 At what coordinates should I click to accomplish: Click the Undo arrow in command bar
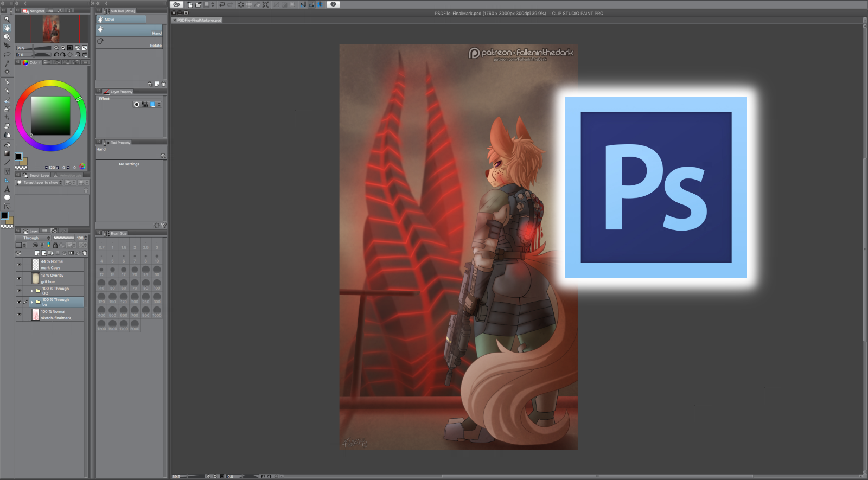[222, 4]
